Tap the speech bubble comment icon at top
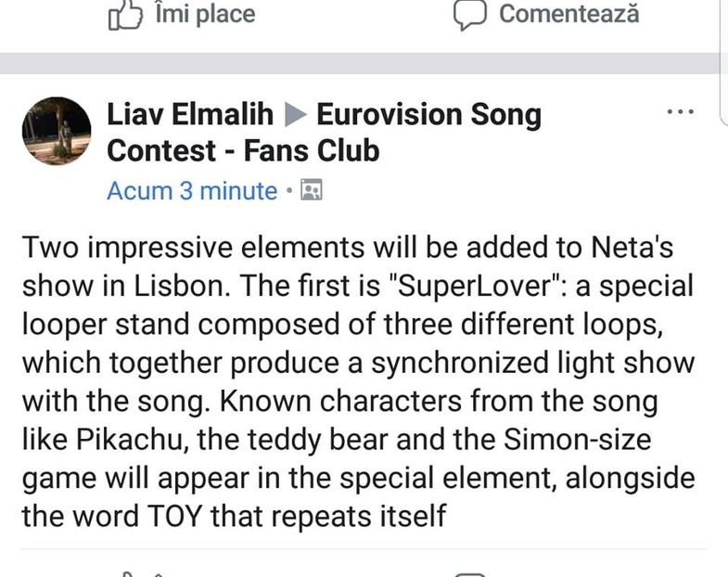Viewport: 728px width, 577px height. [470, 14]
